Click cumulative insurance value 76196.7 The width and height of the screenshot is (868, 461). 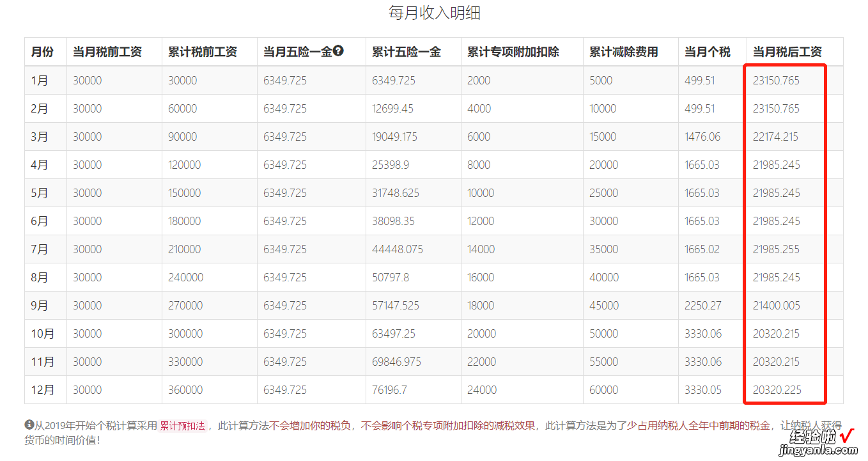tap(389, 390)
